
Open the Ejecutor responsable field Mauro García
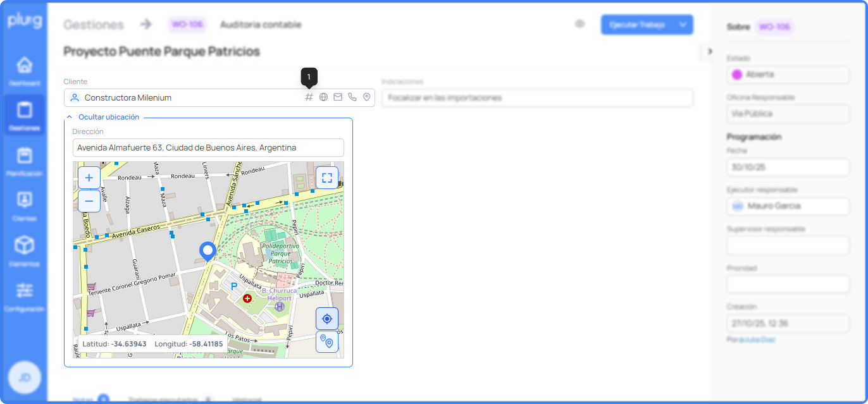point(788,206)
